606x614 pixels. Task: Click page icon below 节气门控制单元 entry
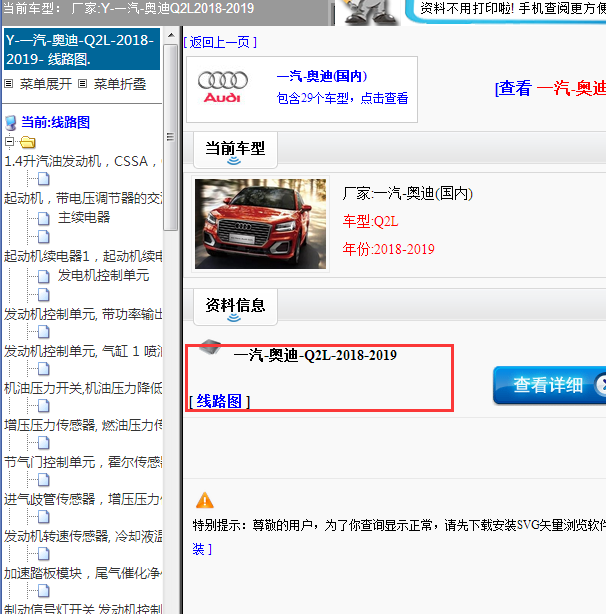(43, 480)
